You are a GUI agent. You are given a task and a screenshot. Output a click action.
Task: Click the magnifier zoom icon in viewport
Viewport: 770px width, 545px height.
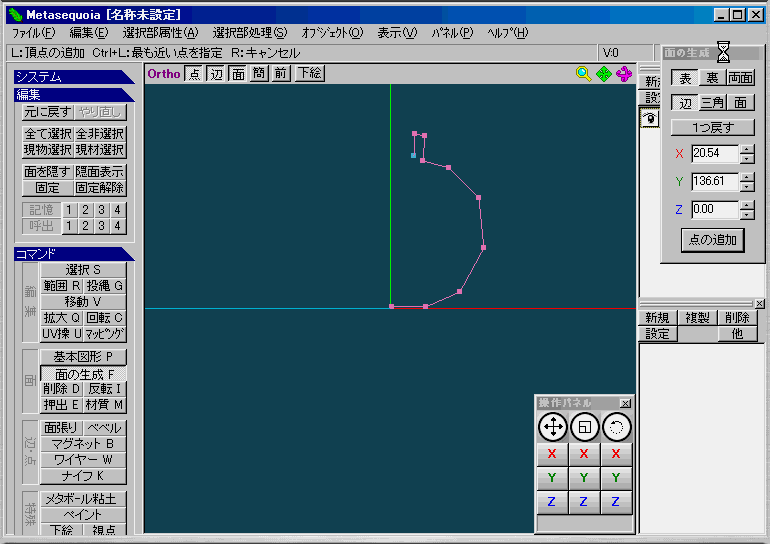click(583, 74)
